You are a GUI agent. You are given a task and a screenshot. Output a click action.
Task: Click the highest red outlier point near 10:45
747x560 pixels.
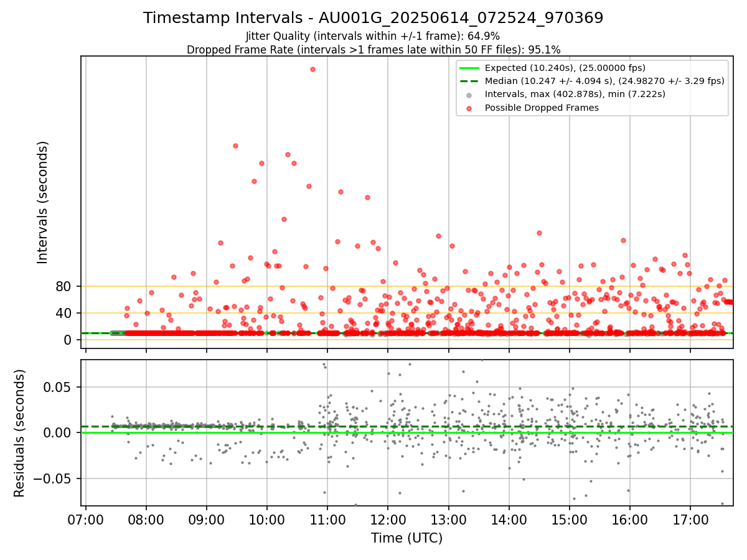coord(312,69)
